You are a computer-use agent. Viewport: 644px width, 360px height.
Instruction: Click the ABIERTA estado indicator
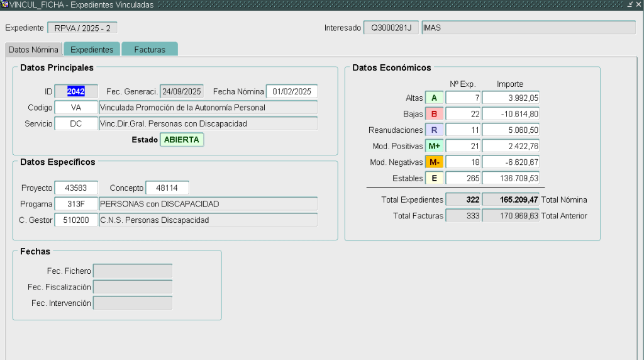point(182,140)
